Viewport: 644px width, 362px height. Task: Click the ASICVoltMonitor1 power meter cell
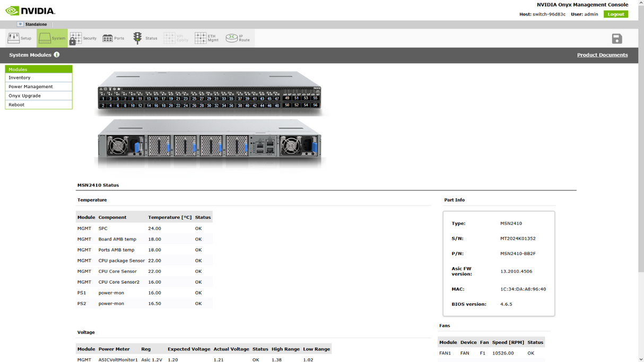118,360
